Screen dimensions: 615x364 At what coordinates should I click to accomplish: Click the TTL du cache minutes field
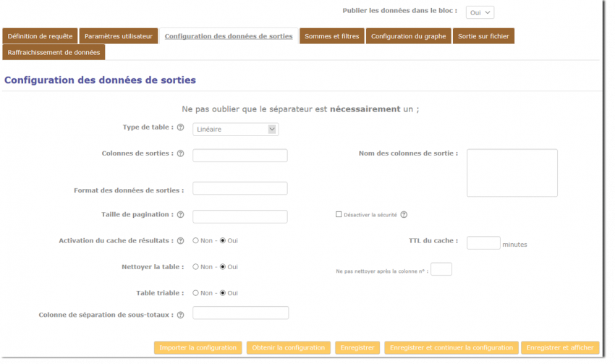pyautogui.click(x=483, y=243)
